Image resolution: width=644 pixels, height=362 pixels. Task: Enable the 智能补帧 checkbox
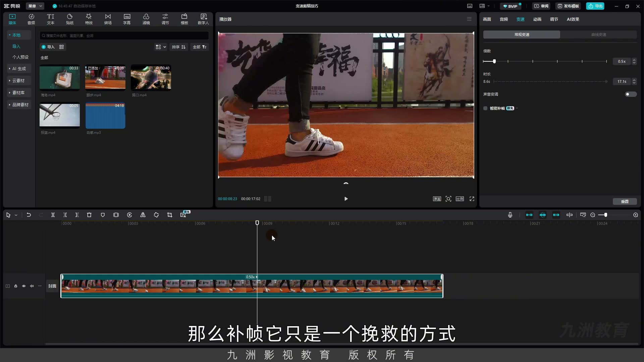pos(485,108)
